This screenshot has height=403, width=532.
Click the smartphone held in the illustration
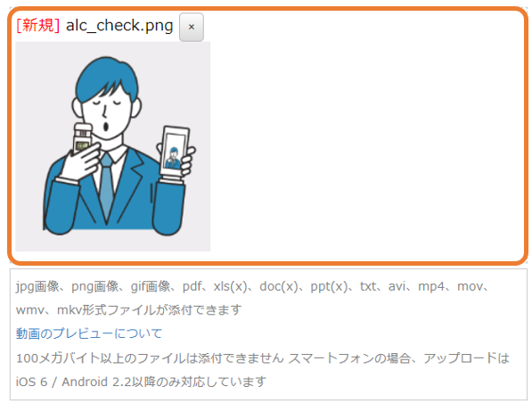(175, 151)
